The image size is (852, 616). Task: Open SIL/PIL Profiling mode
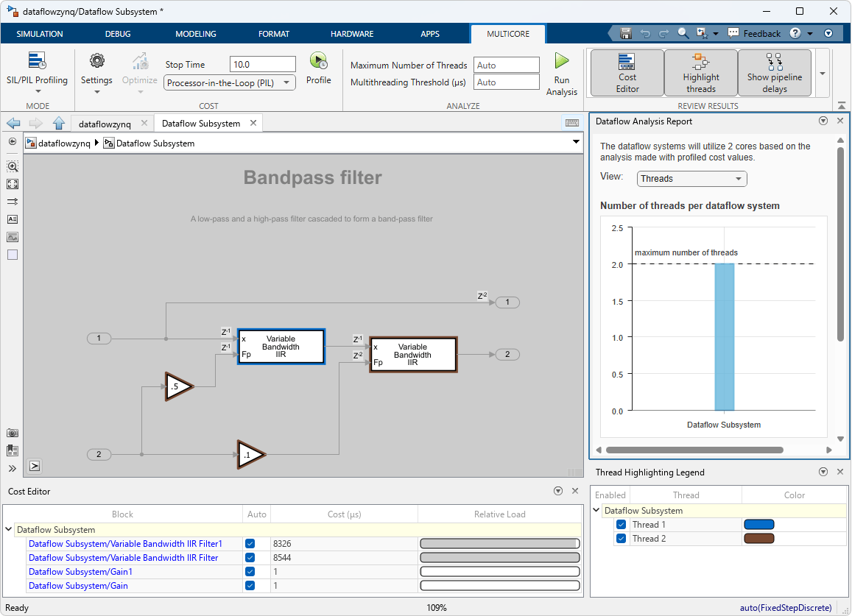click(x=37, y=73)
